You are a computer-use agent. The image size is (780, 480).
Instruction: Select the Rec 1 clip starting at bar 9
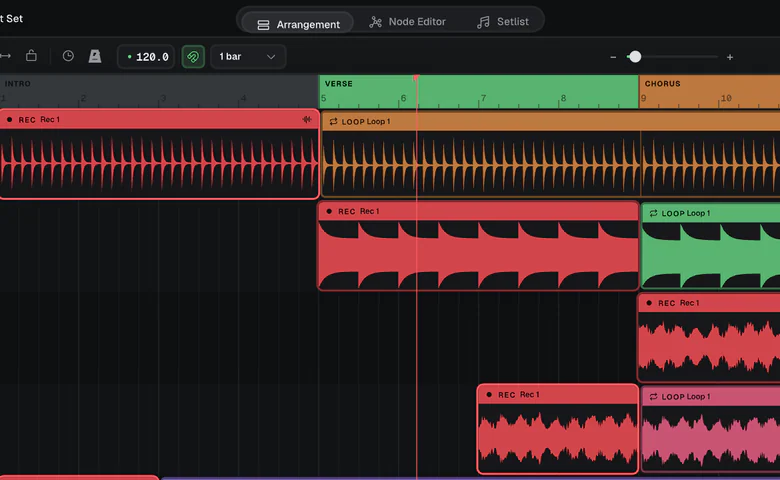[709, 337]
